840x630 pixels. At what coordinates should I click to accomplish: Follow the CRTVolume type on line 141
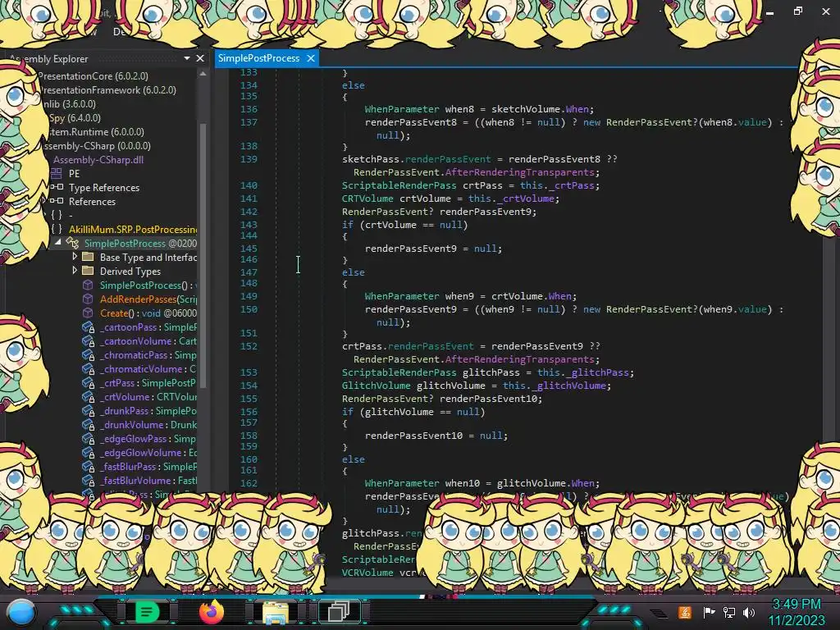[367, 199]
